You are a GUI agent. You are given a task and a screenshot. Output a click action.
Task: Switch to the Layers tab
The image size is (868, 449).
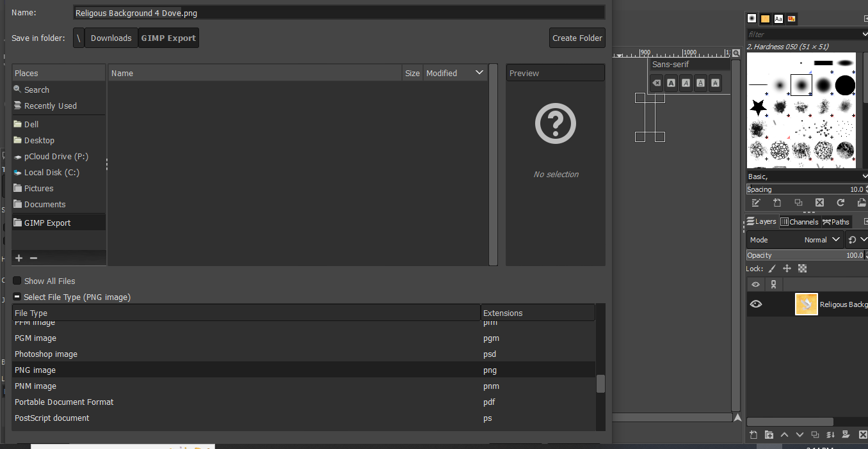(x=762, y=222)
